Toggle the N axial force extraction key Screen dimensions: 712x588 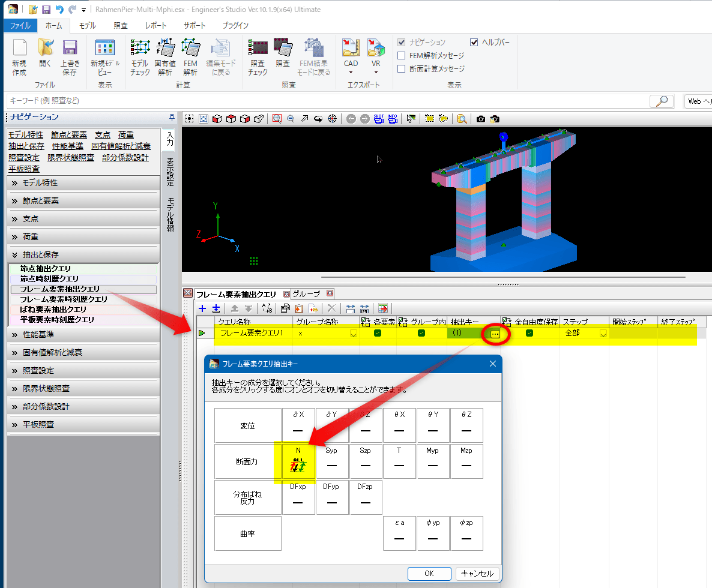pyautogui.click(x=298, y=461)
